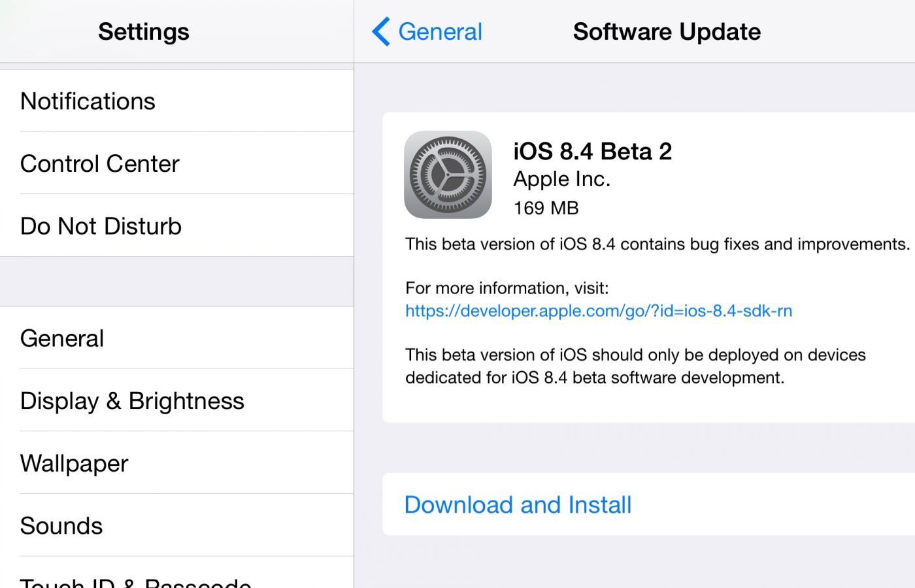
Task: Click the iOS 8.4 Beta 2 heading
Action: pyautogui.click(x=592, y=152)
